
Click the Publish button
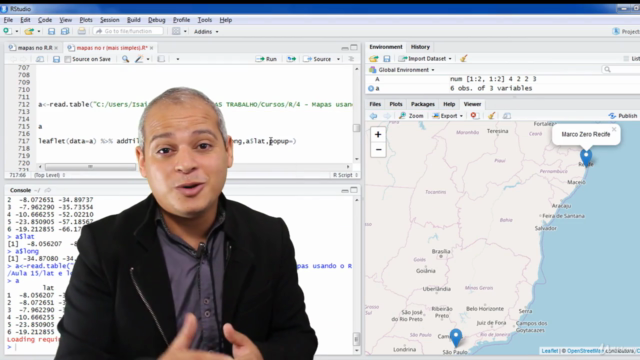coord(623,116)
